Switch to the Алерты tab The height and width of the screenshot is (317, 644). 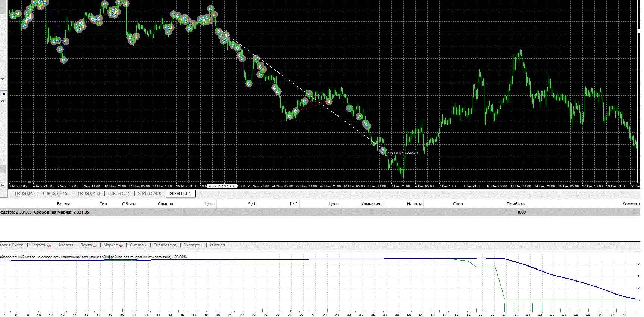point(66,245)
